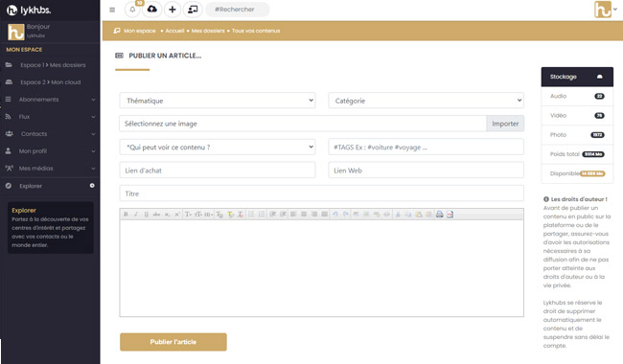Open the notifications bell icon
623x364 pixels.
point(132,10)
